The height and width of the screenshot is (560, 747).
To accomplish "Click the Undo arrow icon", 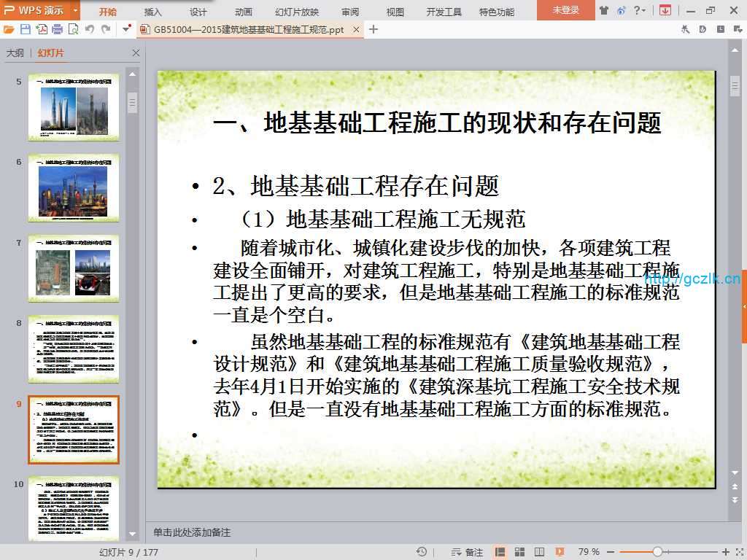I will click(90, 29).
